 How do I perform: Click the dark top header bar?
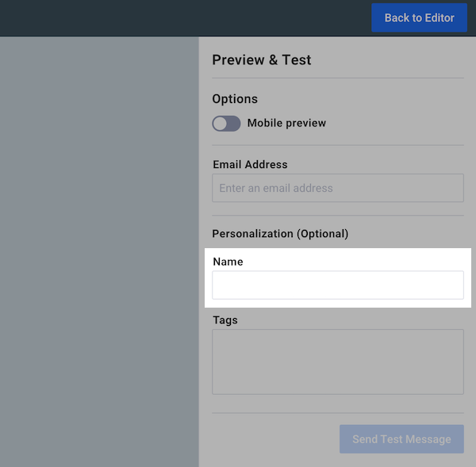[x=182, y=18]
